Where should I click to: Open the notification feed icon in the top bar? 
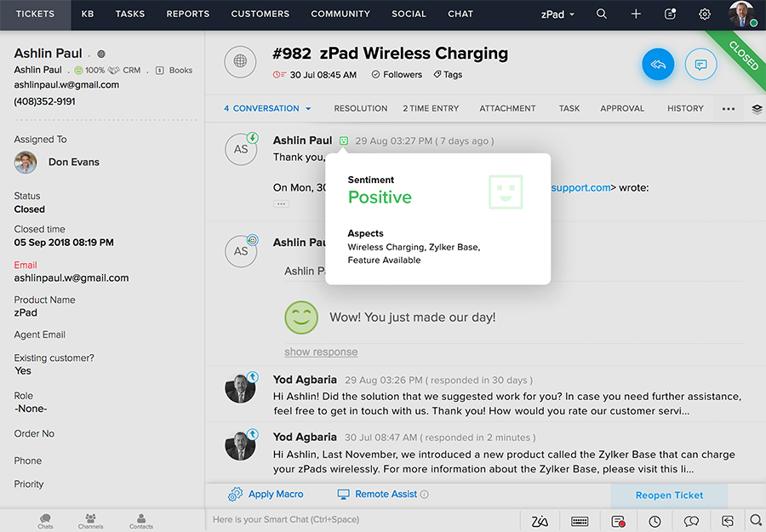pyautogui.click(x=670, y=14)
